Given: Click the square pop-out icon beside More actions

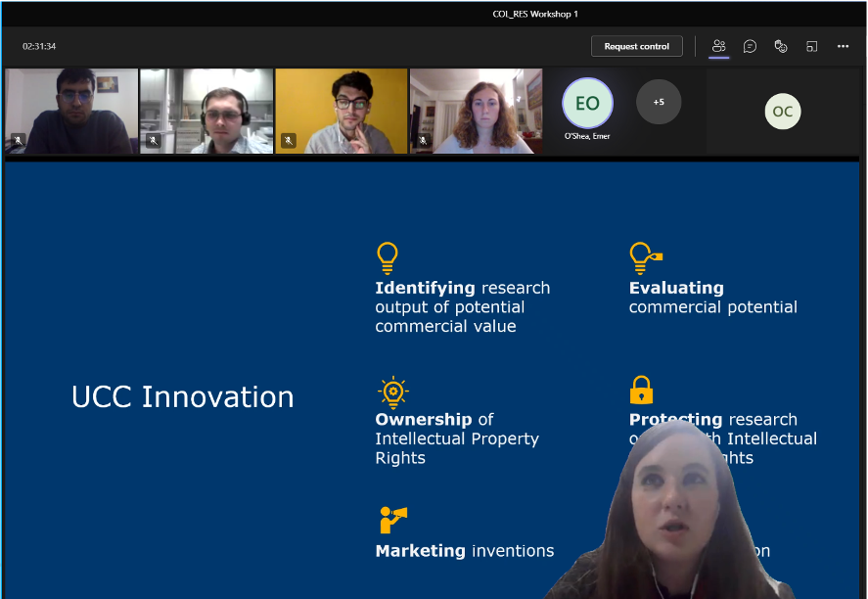Looking at the screenshot, I should click(x=811, y=47).
